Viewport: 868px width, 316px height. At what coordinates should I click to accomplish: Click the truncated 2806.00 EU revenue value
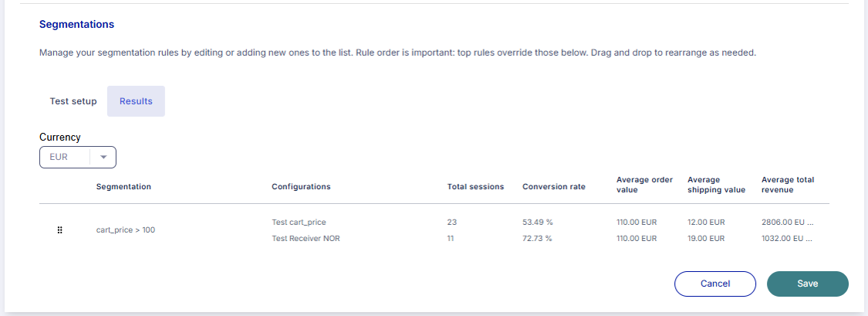786,223
